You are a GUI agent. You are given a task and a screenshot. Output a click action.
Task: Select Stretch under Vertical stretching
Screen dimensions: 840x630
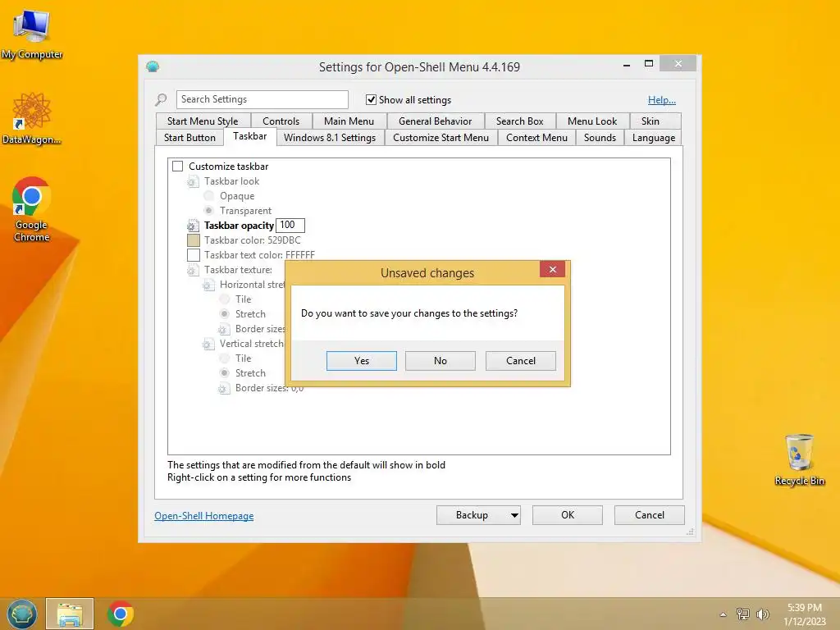point(225,373)
